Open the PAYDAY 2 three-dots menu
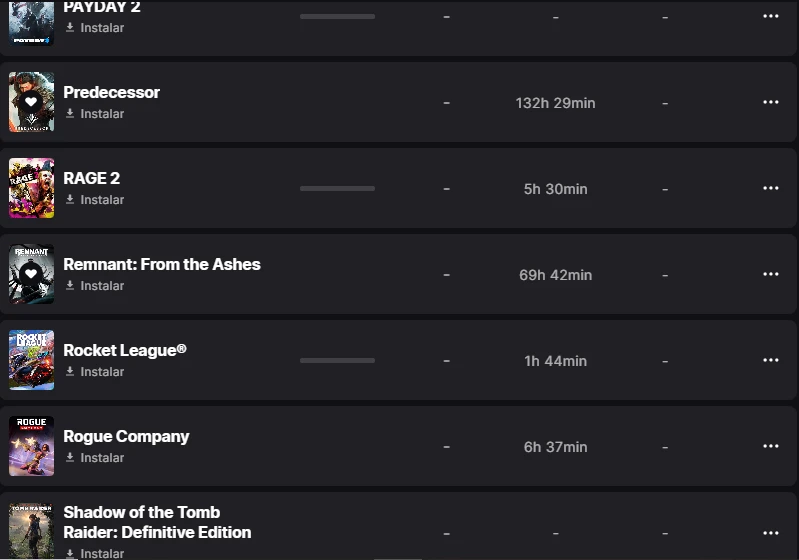 pyautogui.click(x=770, y=16)
